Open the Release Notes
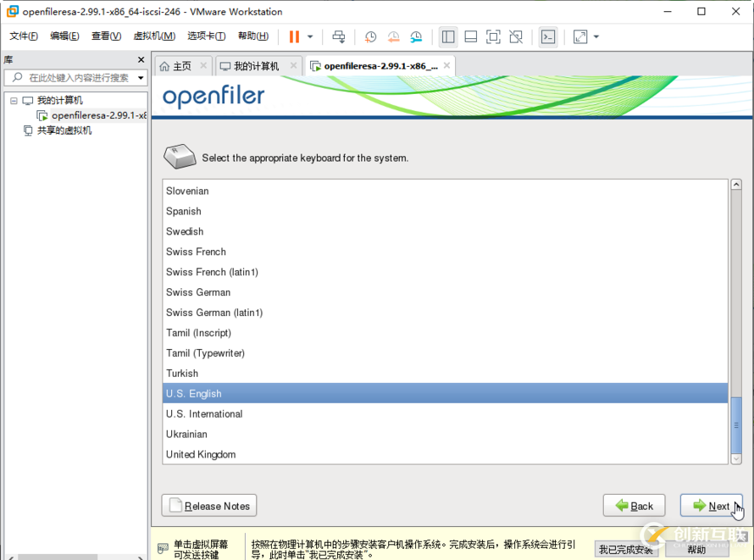Viewport: 754px width, 560px height. [208, 506]
